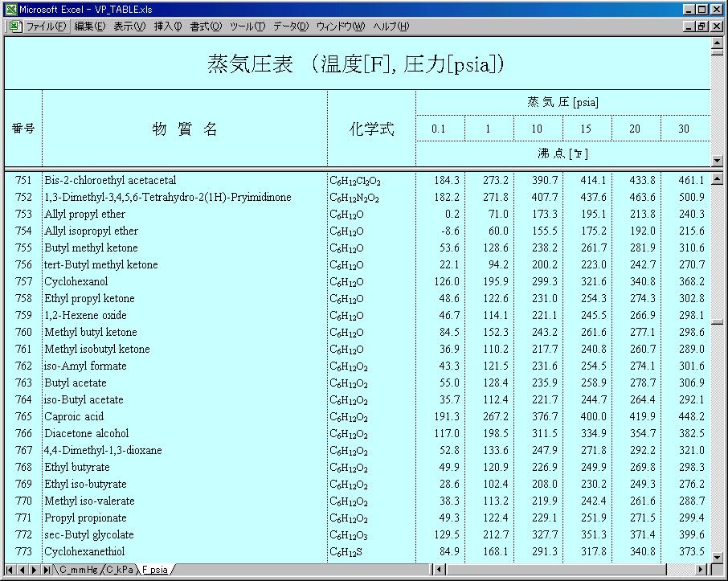This screenshot has width=728, height=581.
Task: Switch to the C_kPa sheet tab
Action: [x=121, y=570]
